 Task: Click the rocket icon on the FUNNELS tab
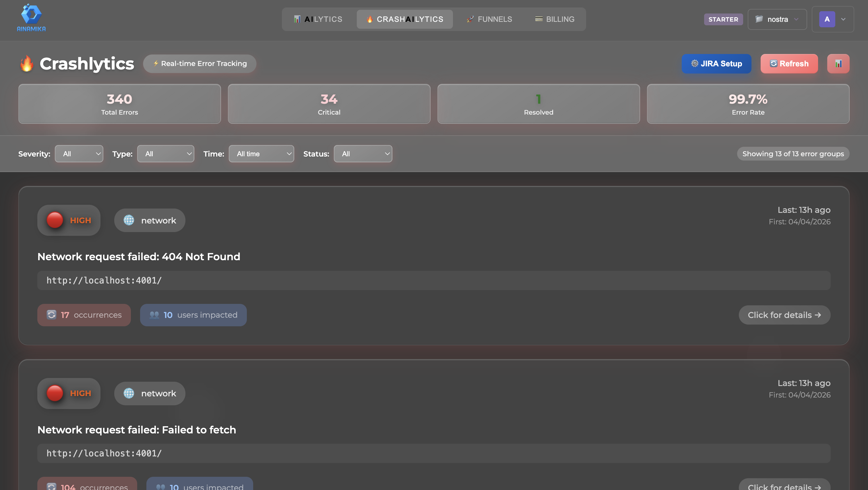[x=469, y=19]
